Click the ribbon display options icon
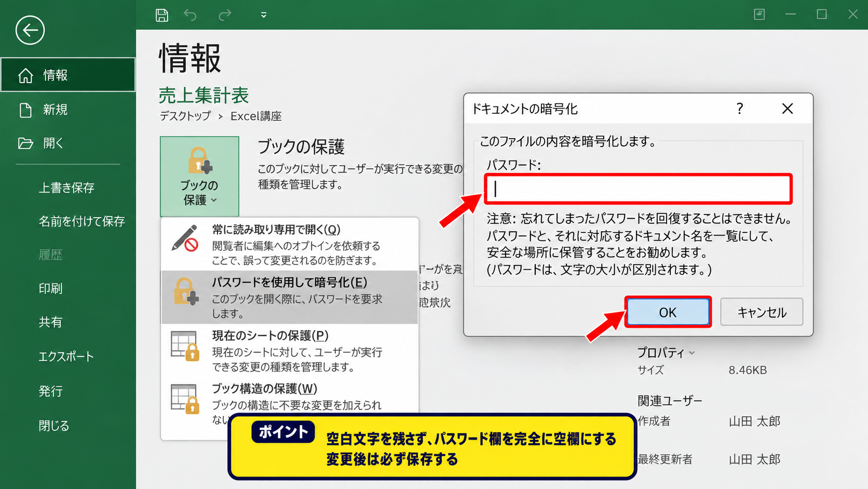The image size is (868, 489). 759,15
